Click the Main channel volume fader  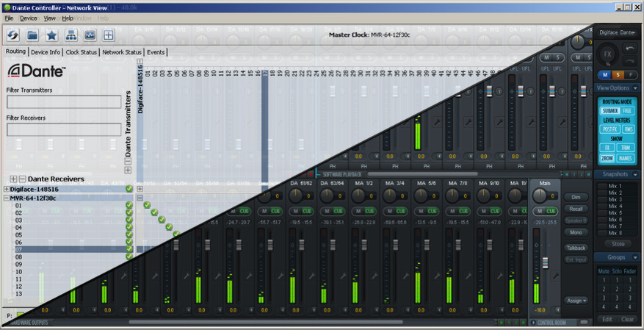coord(546,262)
